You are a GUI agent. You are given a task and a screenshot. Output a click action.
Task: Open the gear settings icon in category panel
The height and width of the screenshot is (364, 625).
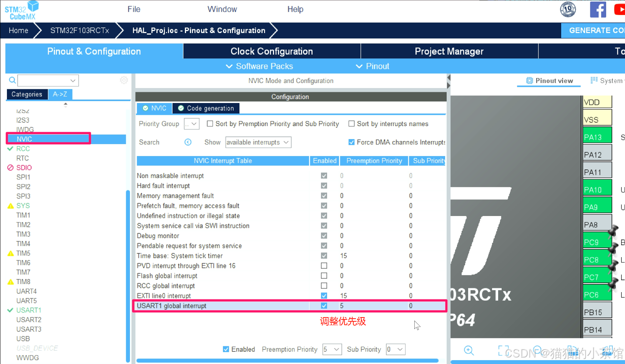(x=124, y=80)
